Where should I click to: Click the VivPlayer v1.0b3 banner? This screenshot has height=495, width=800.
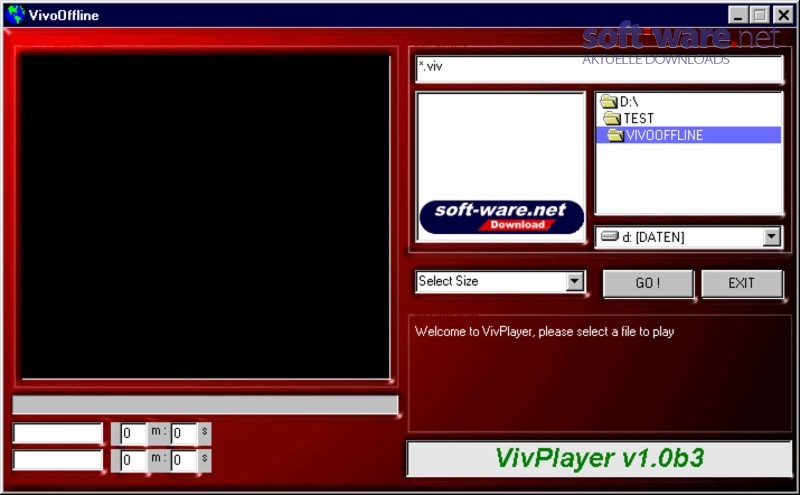(599, 459)
